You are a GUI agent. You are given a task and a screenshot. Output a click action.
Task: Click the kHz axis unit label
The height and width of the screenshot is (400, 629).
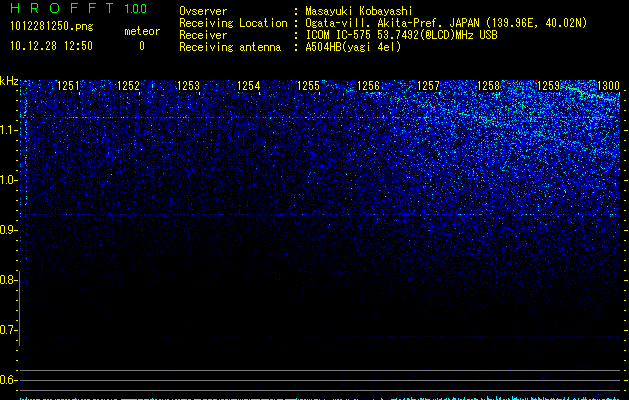[x=9, y=81]
